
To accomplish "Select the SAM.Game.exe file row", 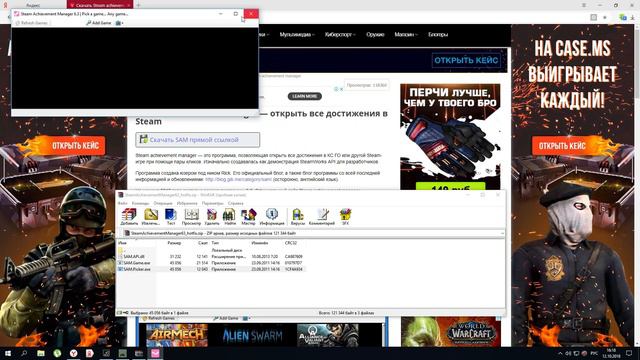I will click(211, 263).
